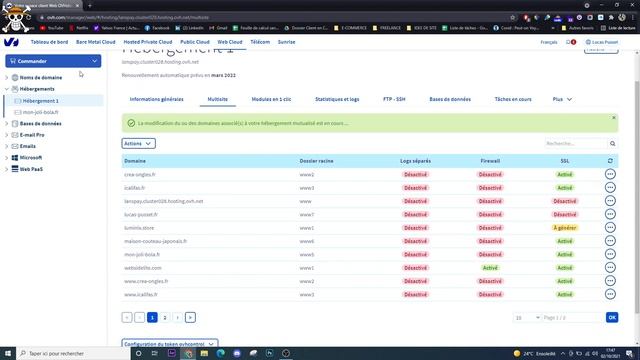Click À générer SSL status badge
This screenshot has height=360, width=640.
tap(565, 228)
